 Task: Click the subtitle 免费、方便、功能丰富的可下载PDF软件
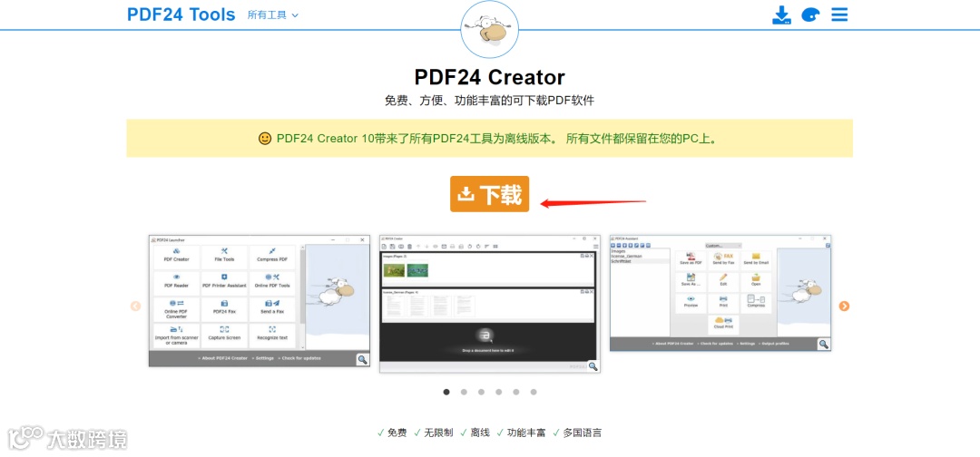[489, 101]
